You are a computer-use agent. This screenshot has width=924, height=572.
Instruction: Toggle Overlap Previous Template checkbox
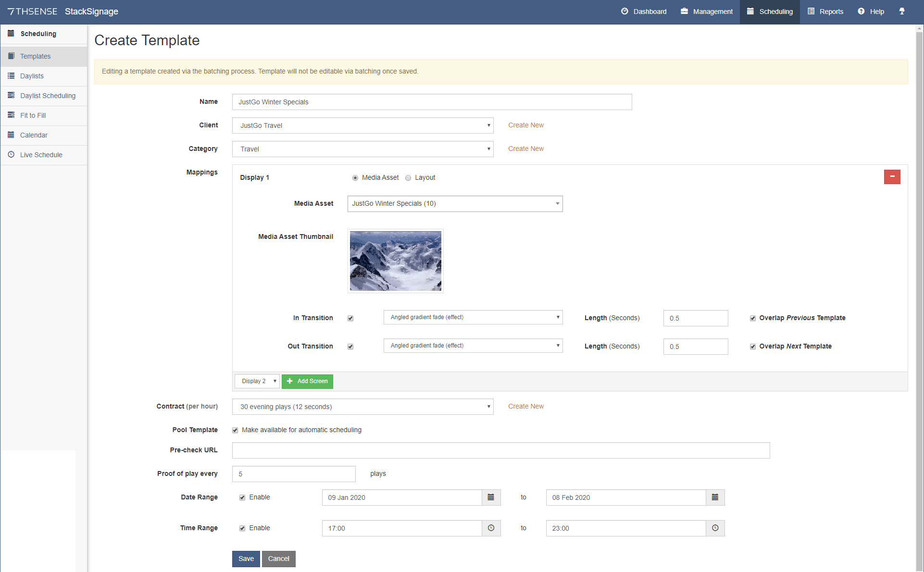[753, 318]
